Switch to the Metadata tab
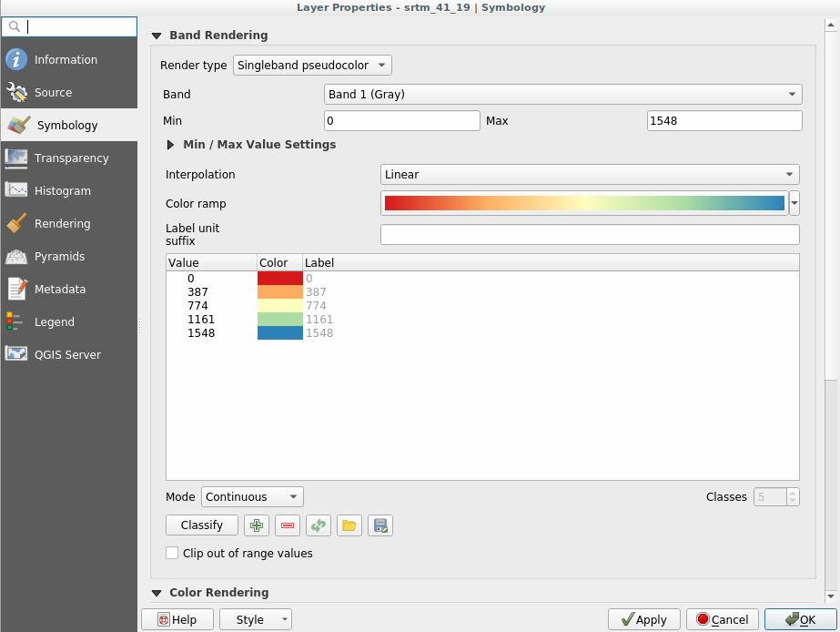 [x=59, y=290]
